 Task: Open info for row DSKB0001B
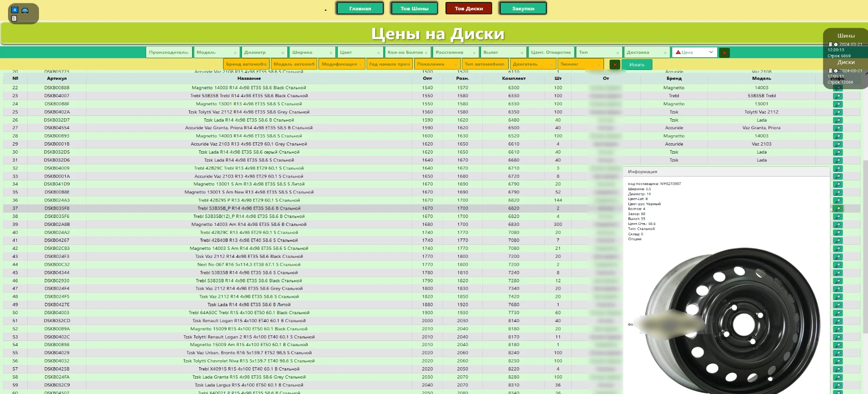click(x=837, y=144)
